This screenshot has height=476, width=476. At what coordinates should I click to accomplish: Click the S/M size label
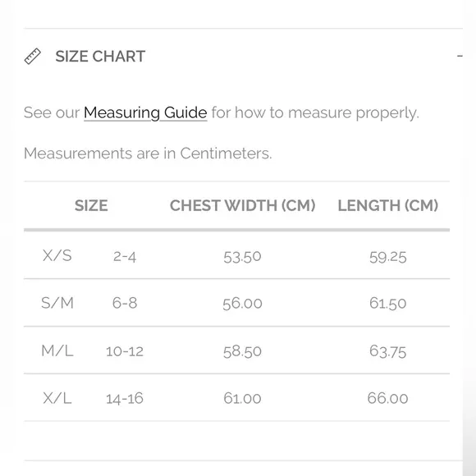tap(57, 303)
